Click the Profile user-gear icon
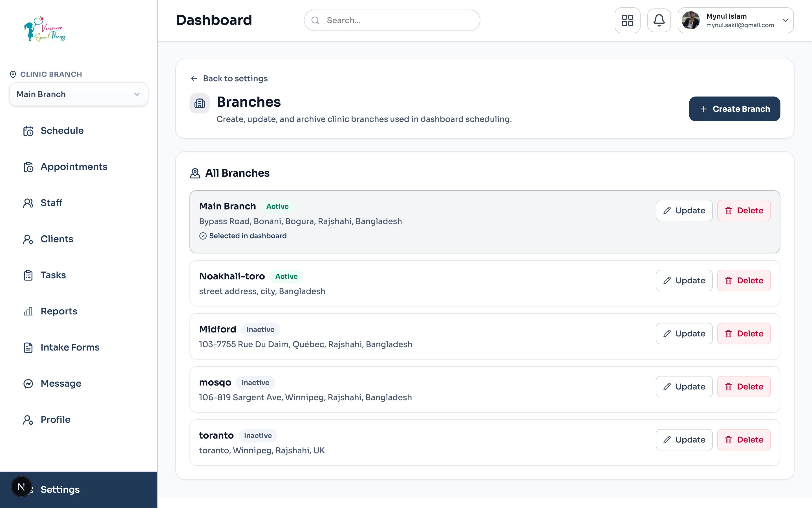 (x=28, y=420)
